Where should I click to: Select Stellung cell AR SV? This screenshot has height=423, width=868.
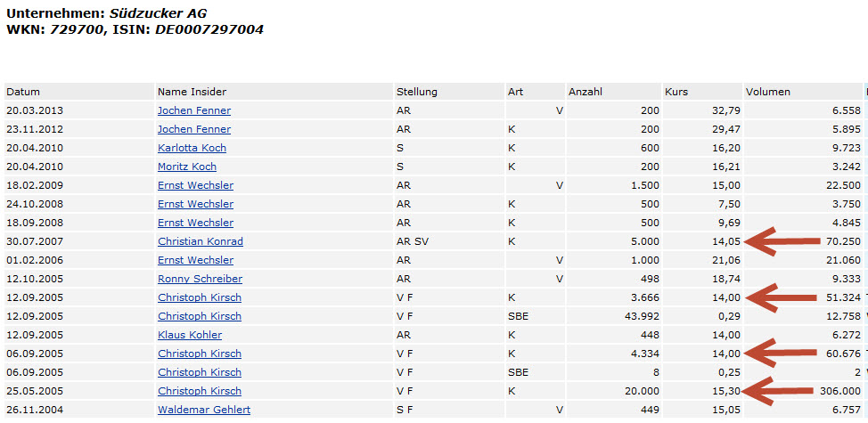[x=412, y=241]
